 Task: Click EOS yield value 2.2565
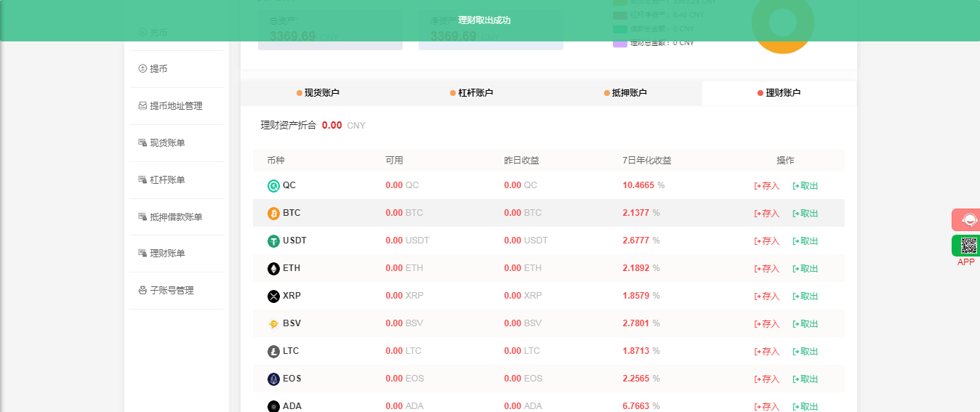(636, 379)
